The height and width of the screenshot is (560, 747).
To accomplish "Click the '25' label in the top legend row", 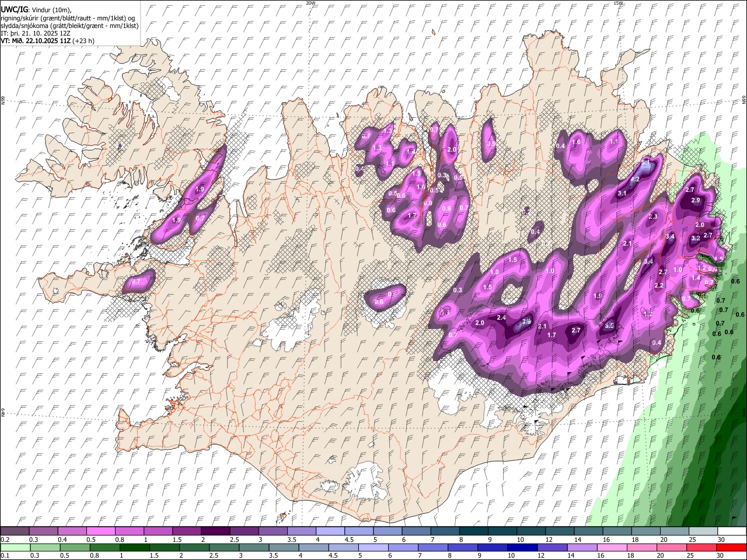I will point(692,540).
